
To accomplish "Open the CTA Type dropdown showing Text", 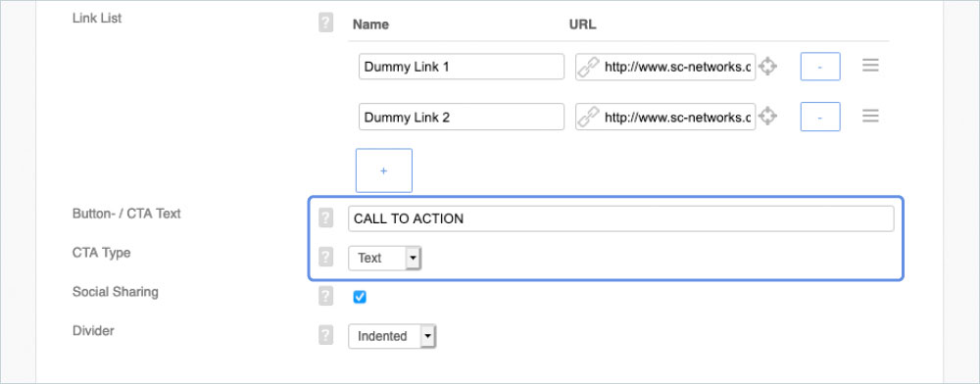I will [x=385, y=258].
